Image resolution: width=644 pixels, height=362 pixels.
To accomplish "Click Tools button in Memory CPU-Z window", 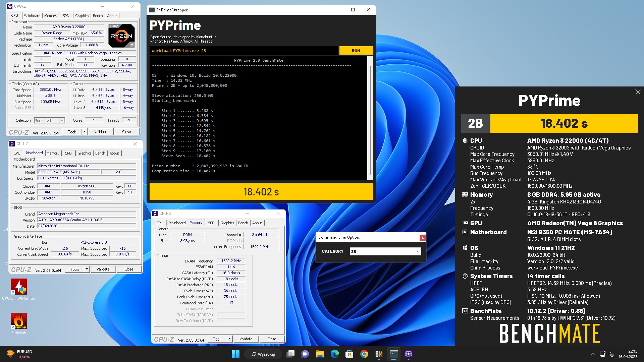I will (217, 339).
